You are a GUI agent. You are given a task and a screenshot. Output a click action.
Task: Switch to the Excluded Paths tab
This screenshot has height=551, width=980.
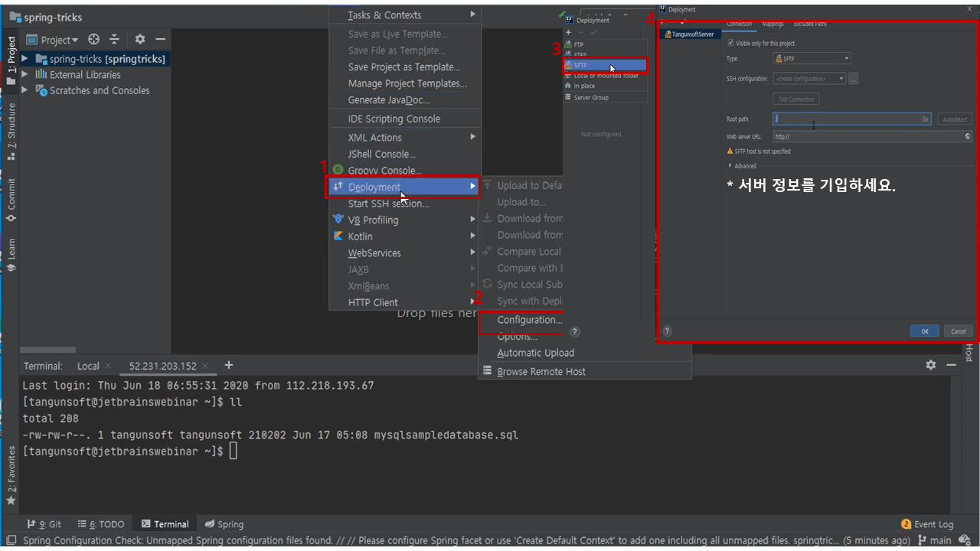[x=810, y=24]
